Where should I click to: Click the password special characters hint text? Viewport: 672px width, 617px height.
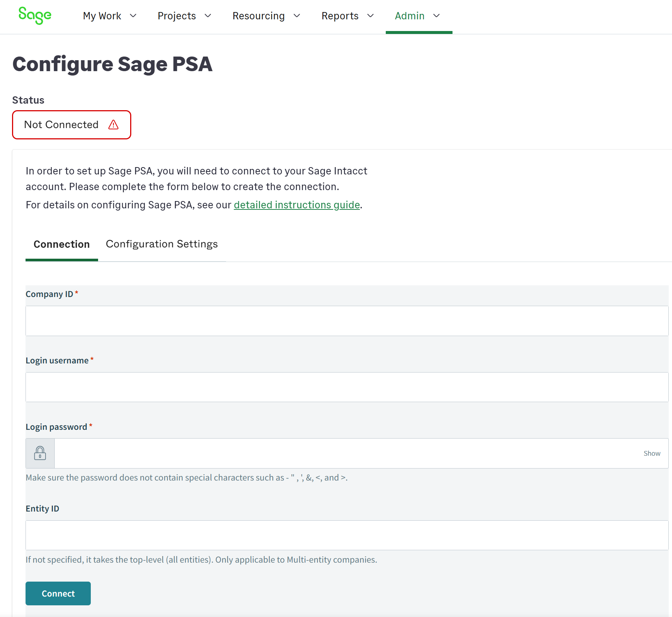[x=187, y=478]
